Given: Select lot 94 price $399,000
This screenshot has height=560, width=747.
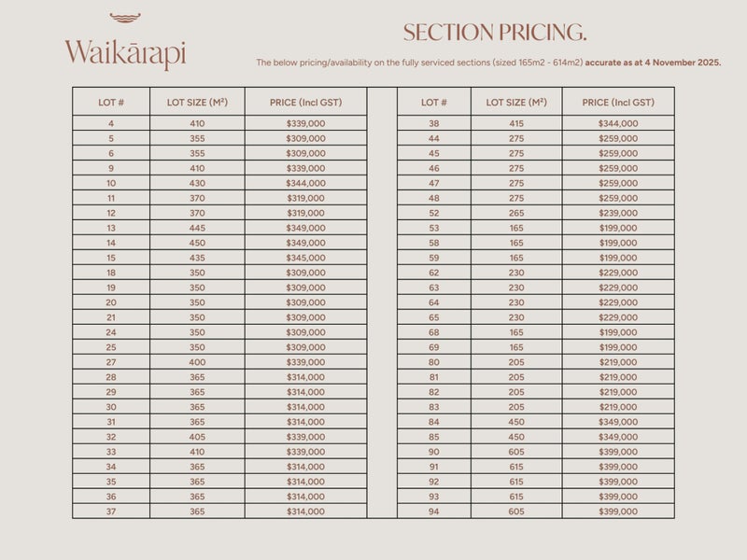Looking at the screenshot, I should click(618, 511).
